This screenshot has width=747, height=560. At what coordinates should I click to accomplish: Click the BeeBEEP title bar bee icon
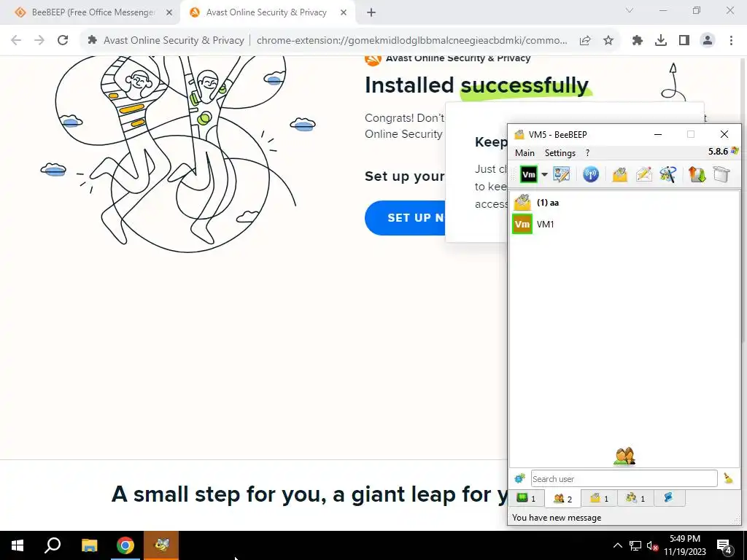[x=519, y=134]
